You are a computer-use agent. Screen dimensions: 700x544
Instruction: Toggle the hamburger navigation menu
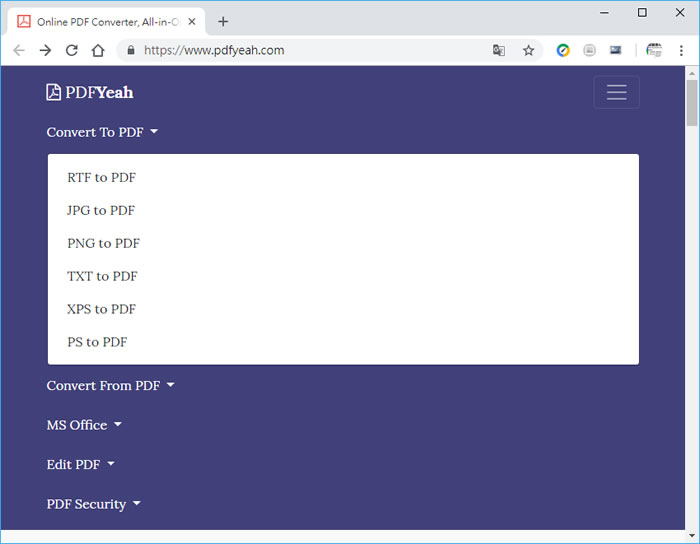pyautogui.click(x=617, y=92)
